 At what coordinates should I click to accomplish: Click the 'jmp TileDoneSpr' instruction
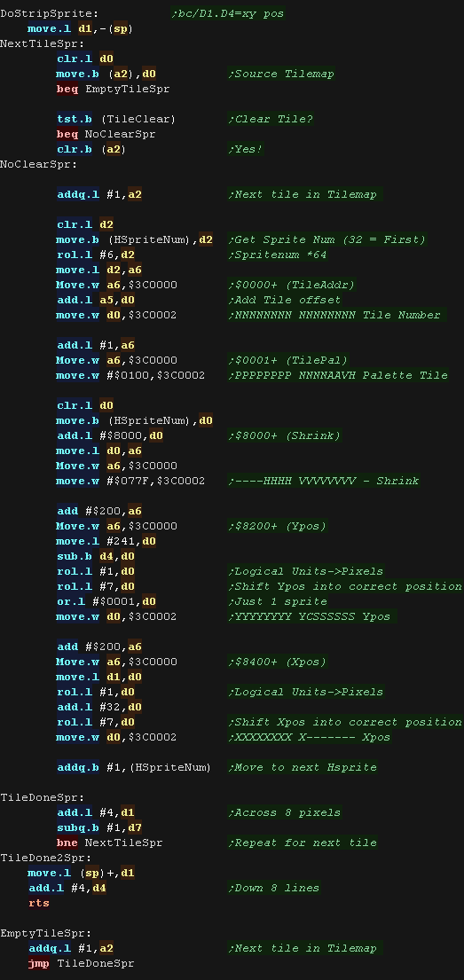click(x=82, y=963)
